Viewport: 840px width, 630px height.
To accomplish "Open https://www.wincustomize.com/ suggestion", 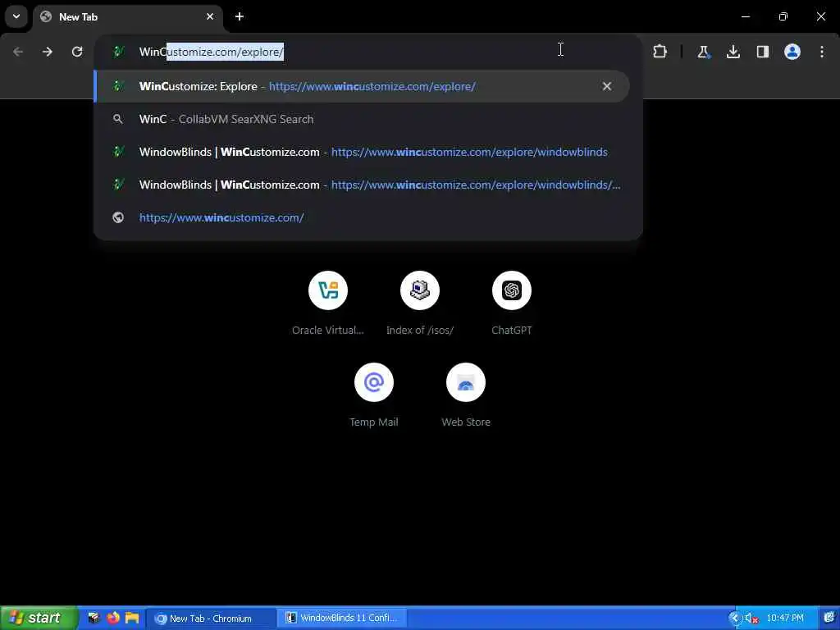I will [x=362, y=217].
